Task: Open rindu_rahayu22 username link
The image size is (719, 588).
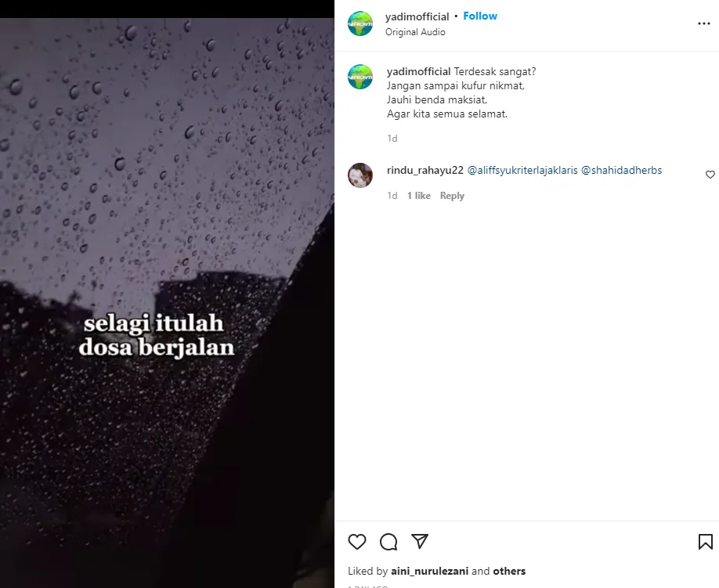Action: click(425, 171)
